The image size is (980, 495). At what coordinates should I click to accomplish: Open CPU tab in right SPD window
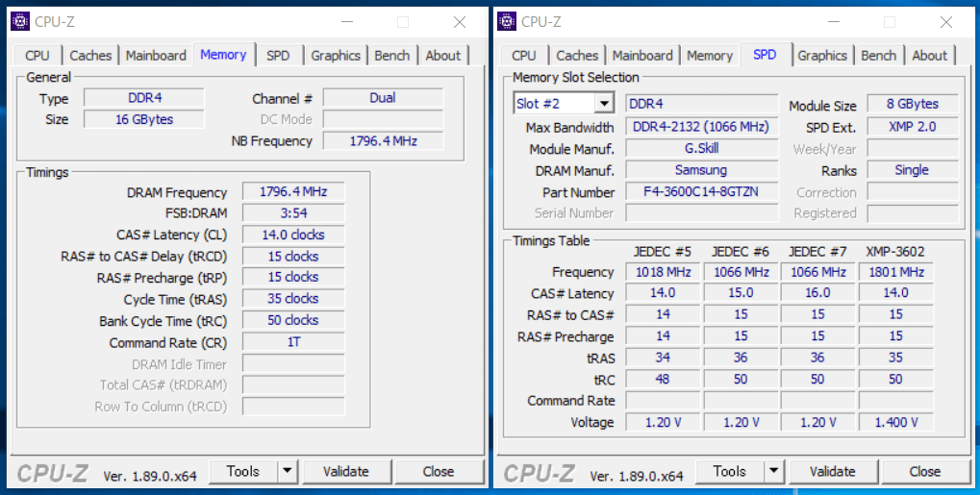coord(524,56)
